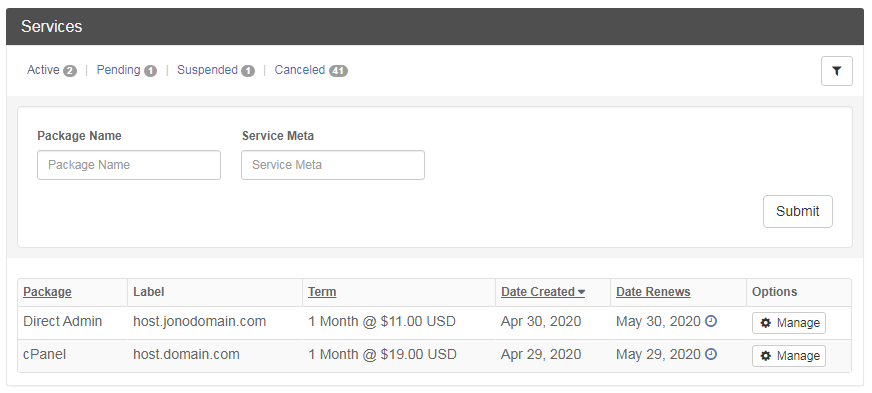The width and height of the screenshot is (872, 393).
Task: Click renew date May 29, 2020
Action: (x=658, y=355)
